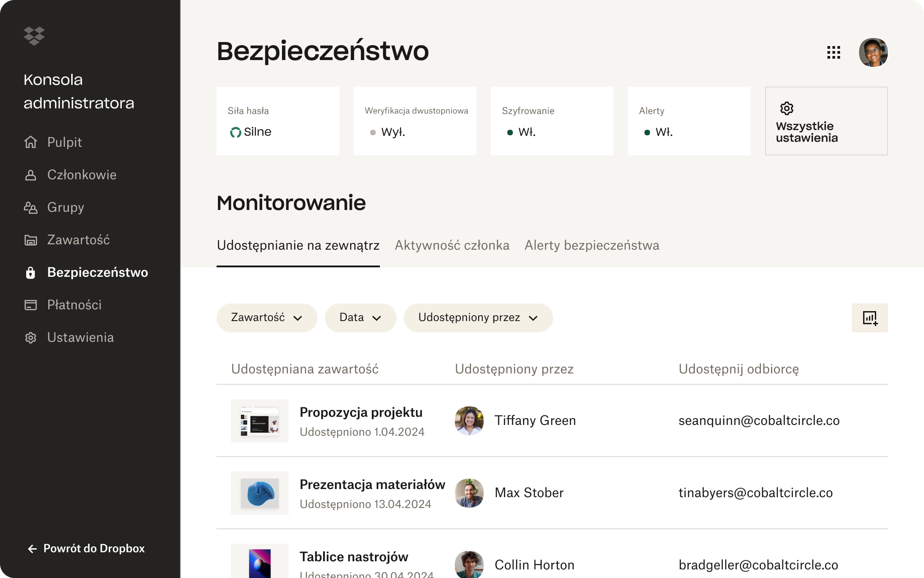Click the Konsola administratora title
The width and height of the screenshot is (924, 578).
click(x=79, y=91)
